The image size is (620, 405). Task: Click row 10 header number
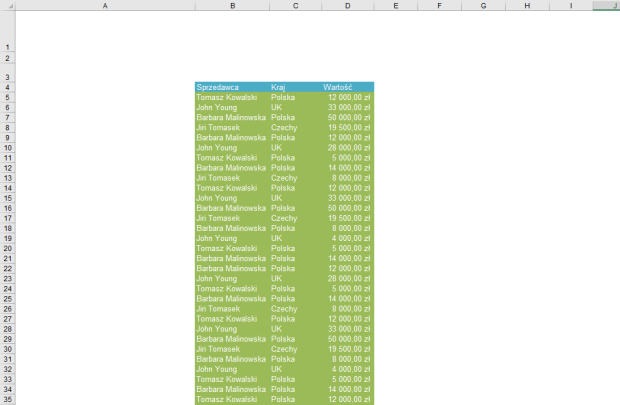(x=7, y=147)
